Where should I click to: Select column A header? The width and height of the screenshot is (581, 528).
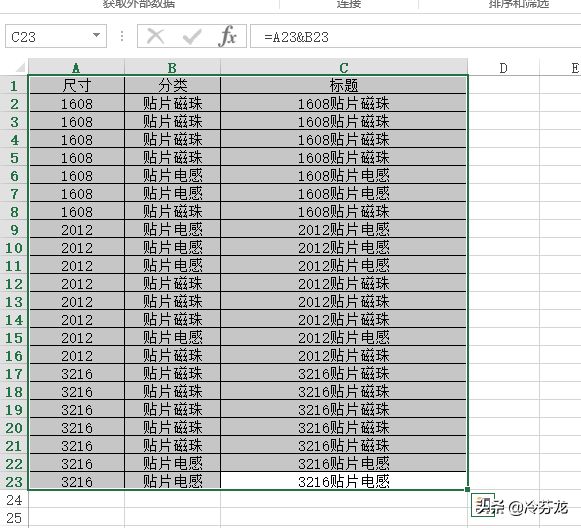tap(76, 67)
